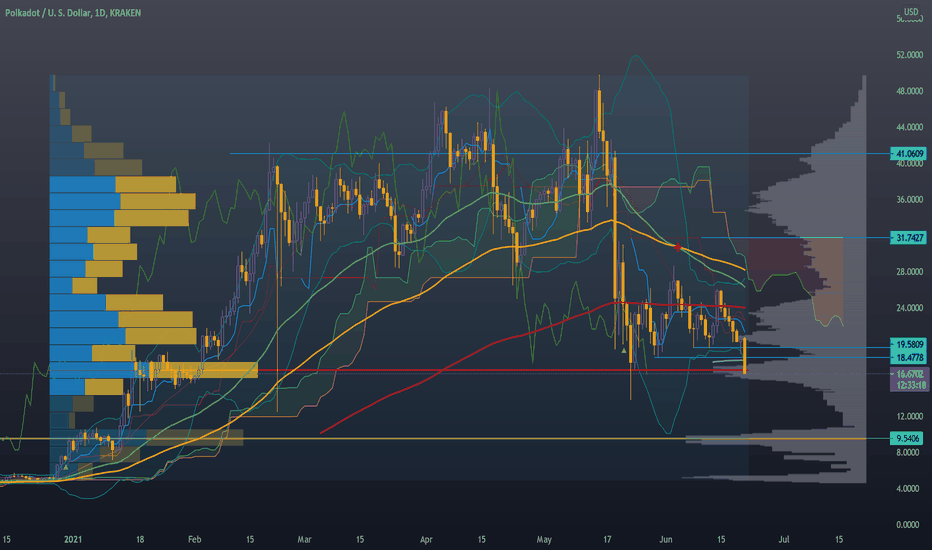Click the Polkadot / U.S. Dollar chart title

tap(73, 12)
